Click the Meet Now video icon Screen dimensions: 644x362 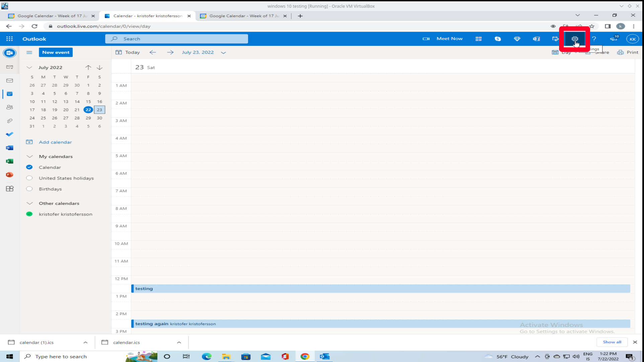click(426, 39)
